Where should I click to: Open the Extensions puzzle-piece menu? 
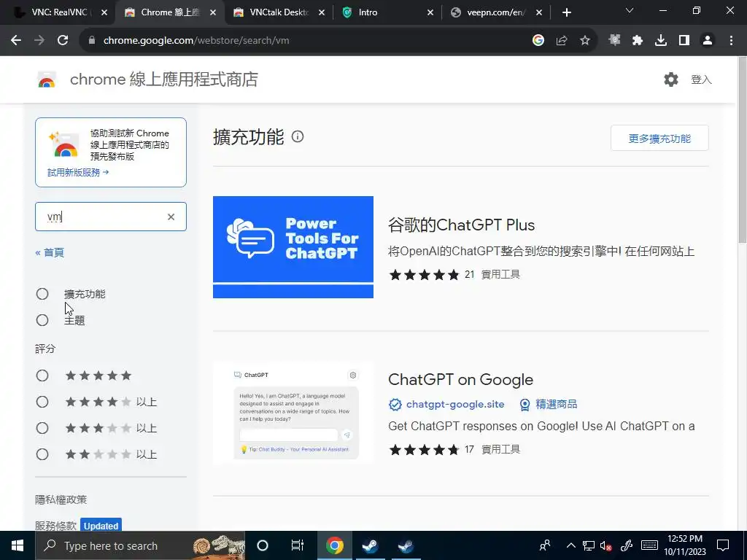pyautogui.click(x=638, y=41)
